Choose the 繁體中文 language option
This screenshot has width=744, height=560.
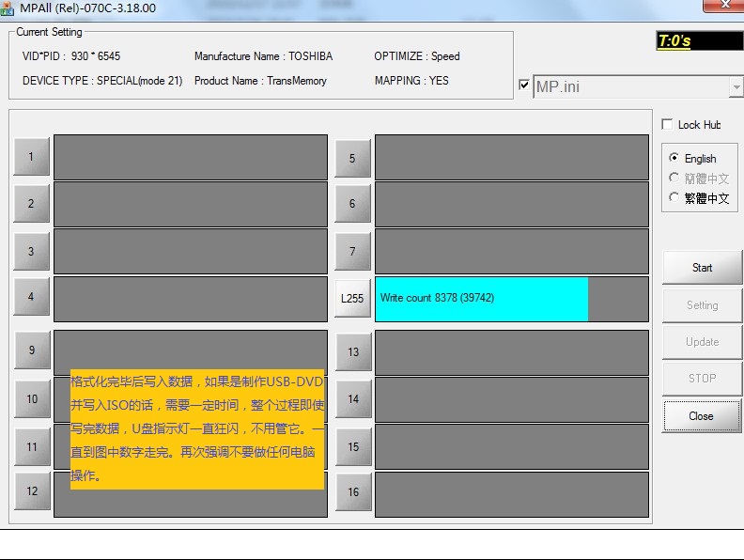pyautogui.click(x=674, y=197)
